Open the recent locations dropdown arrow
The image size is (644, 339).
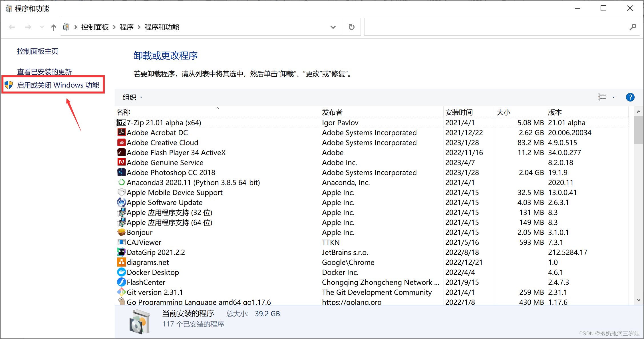tap(42, 27)
